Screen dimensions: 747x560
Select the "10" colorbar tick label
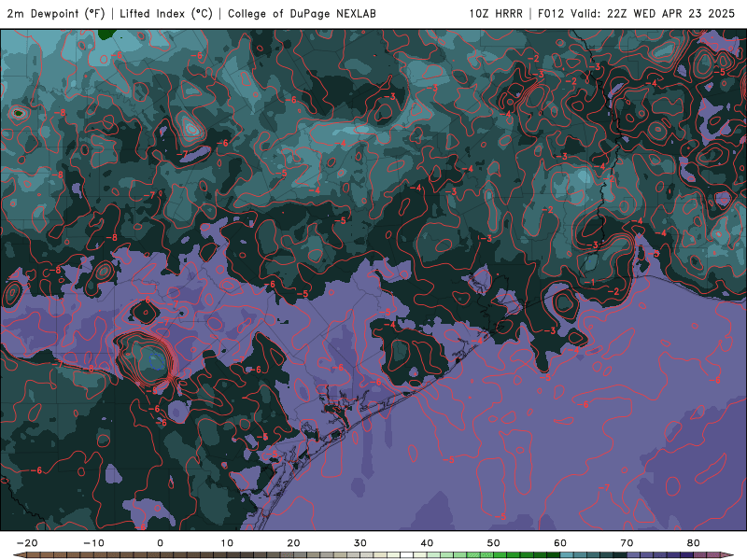click(227, 543)
